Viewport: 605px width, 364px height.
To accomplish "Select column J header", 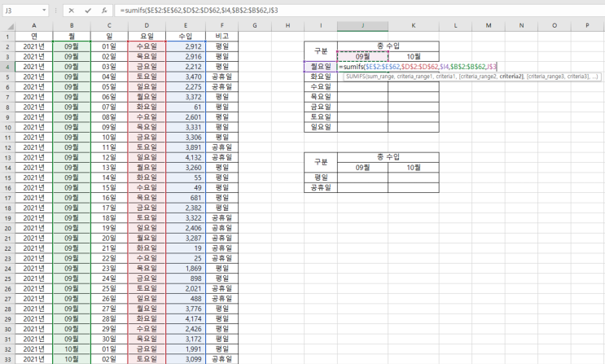I will pos(362,25).
